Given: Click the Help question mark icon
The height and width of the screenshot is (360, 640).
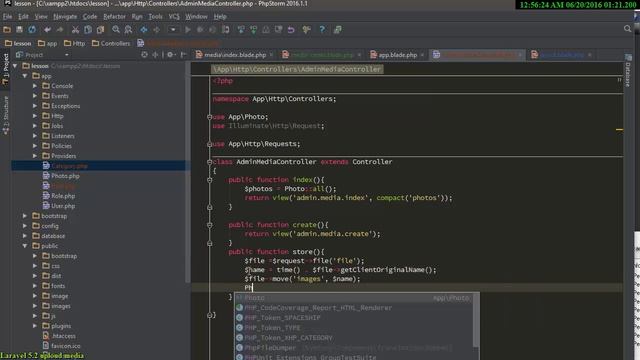Looking at the screenshot, I should [322, 29].
